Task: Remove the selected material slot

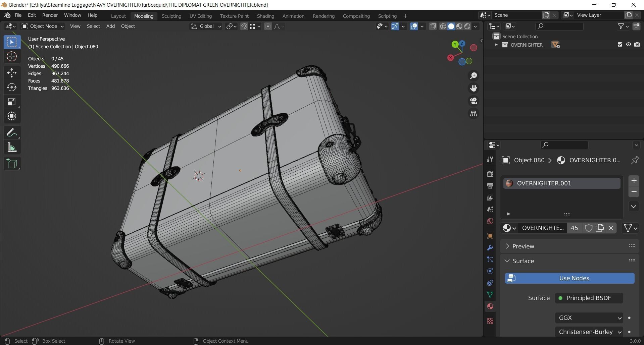Action: pos(634,192)
